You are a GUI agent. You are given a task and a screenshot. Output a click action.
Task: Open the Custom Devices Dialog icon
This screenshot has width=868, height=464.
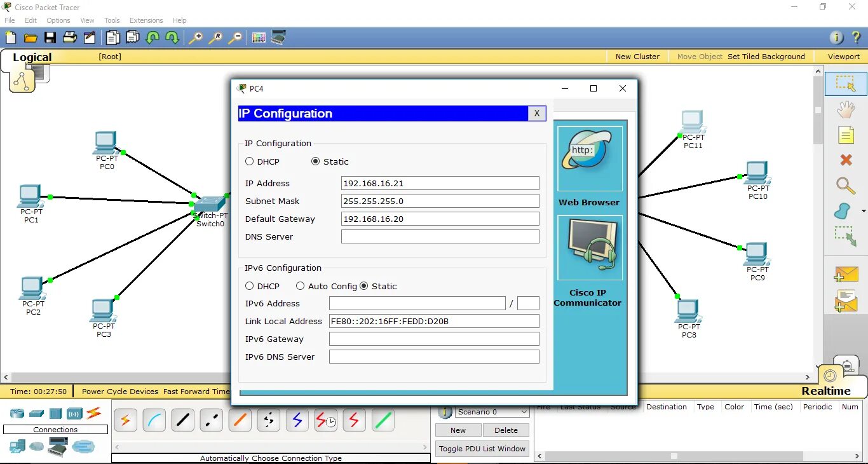[x=278, y=38]
